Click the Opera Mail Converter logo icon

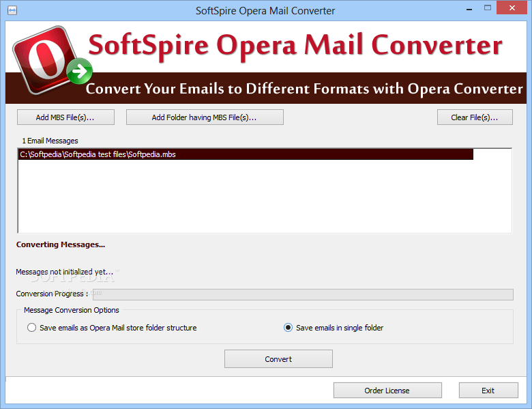click(51, 61)
